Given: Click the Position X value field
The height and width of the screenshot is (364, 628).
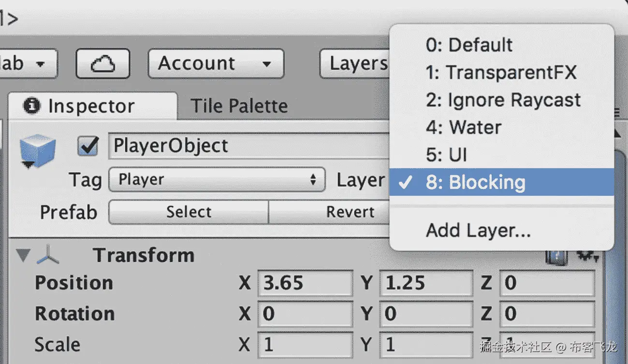Looking at the screenshot, I should click(305, 283).
